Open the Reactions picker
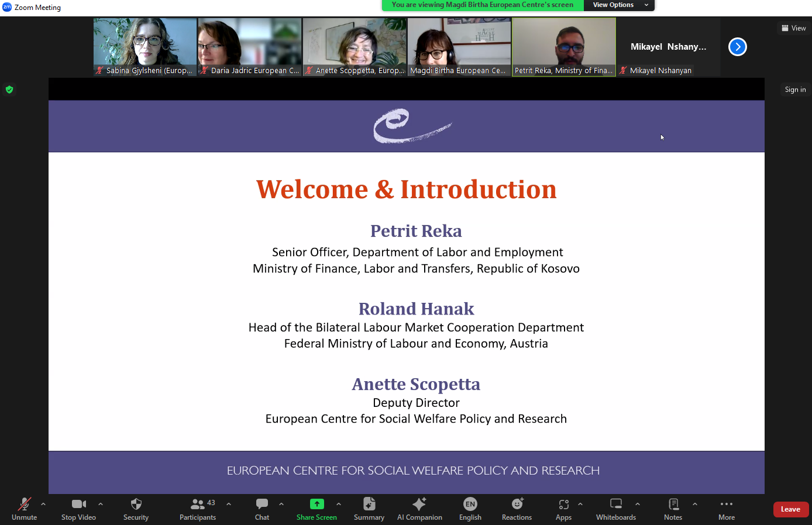This screenshot has height=525, width=812. (x=517, y=508)
